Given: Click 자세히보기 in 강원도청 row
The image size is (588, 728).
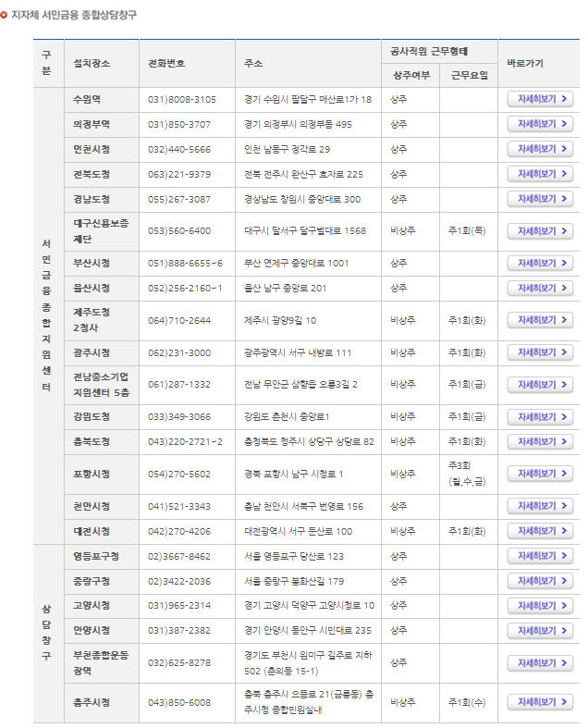Looking at the screenshot, I should [x=540, y=417].
